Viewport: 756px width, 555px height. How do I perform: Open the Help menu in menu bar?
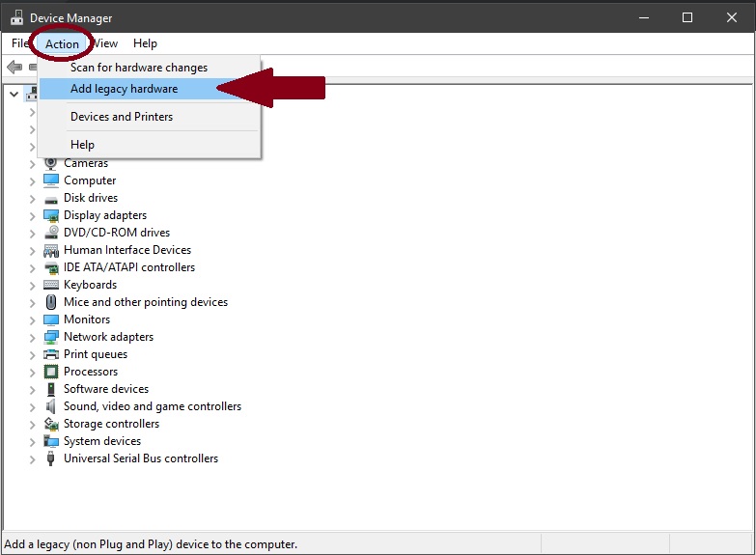point(145,43)
